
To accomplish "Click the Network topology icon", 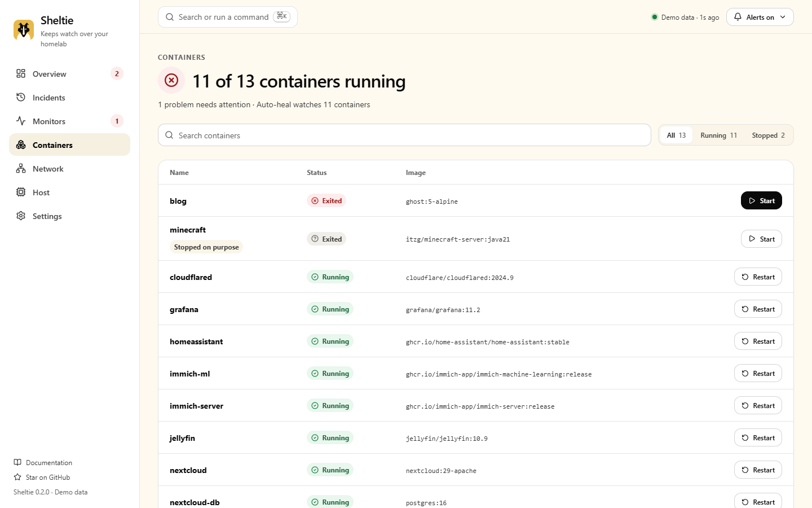I will (21, 168).
